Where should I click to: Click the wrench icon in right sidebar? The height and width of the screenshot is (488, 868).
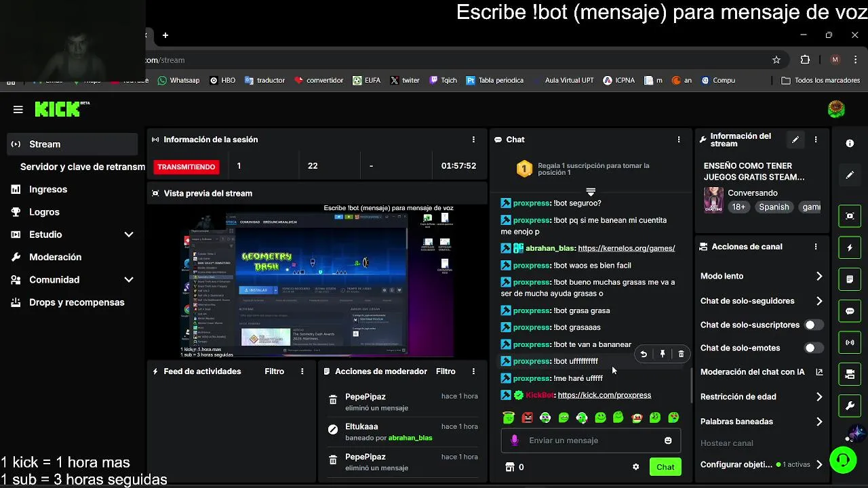(850, 406)
